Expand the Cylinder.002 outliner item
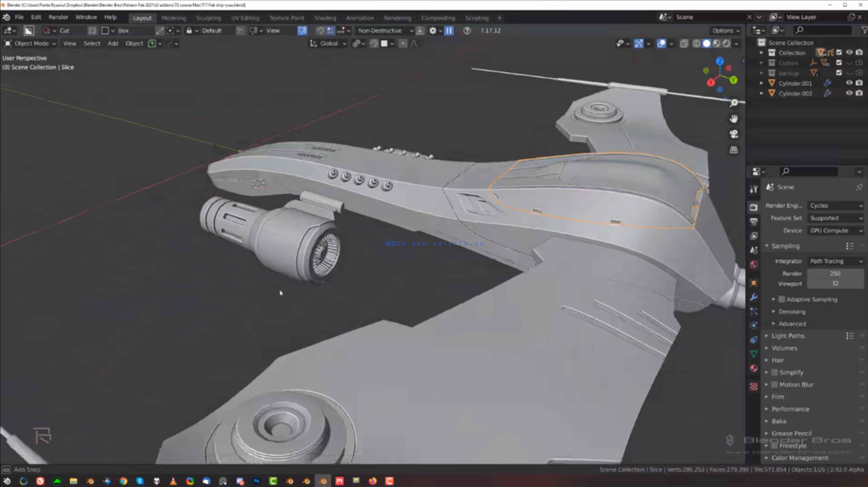Viewport: 868px width, 487px height. coord(762,93)
